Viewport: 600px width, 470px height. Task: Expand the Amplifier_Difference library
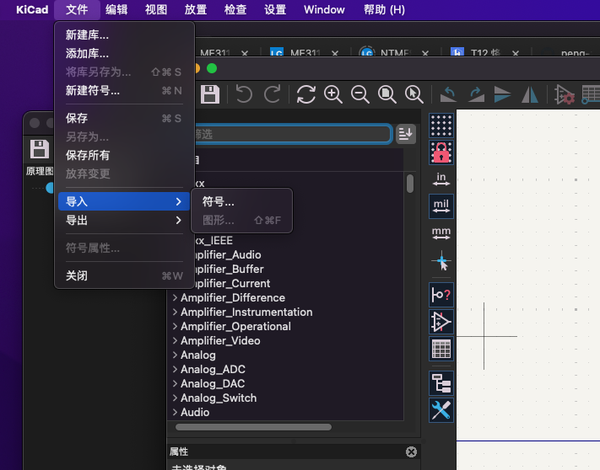175,298
